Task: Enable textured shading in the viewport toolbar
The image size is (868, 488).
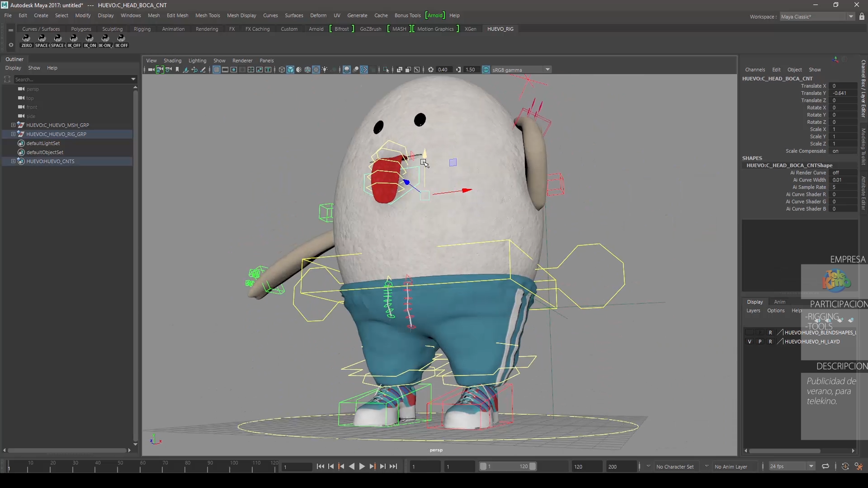Action: (316, 70)
